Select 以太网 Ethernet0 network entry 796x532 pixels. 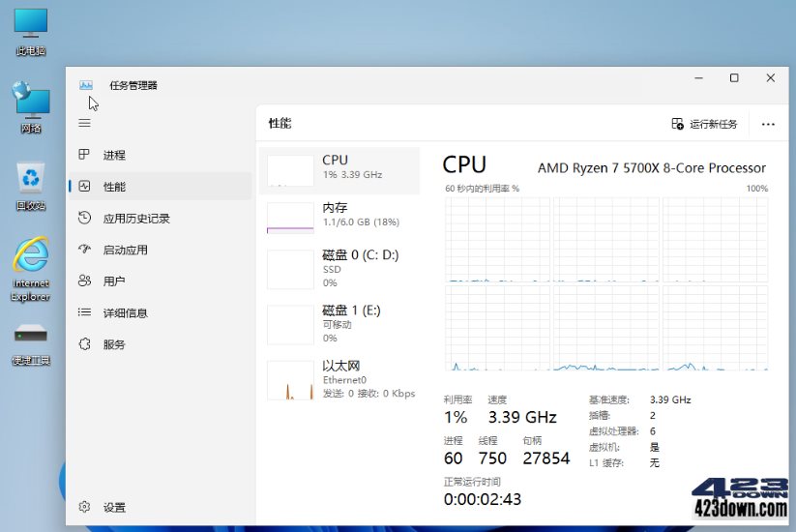click(339, 380)
